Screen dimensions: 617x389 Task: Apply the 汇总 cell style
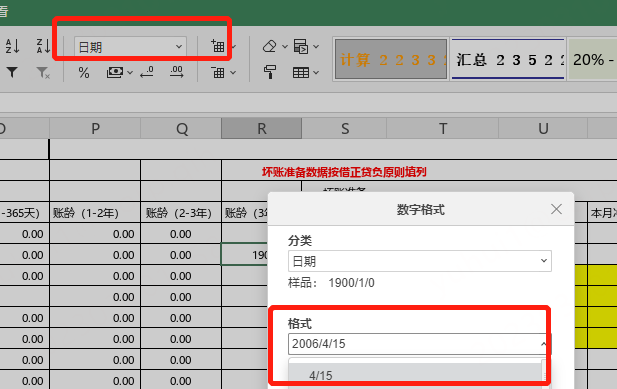click(508, 59)
